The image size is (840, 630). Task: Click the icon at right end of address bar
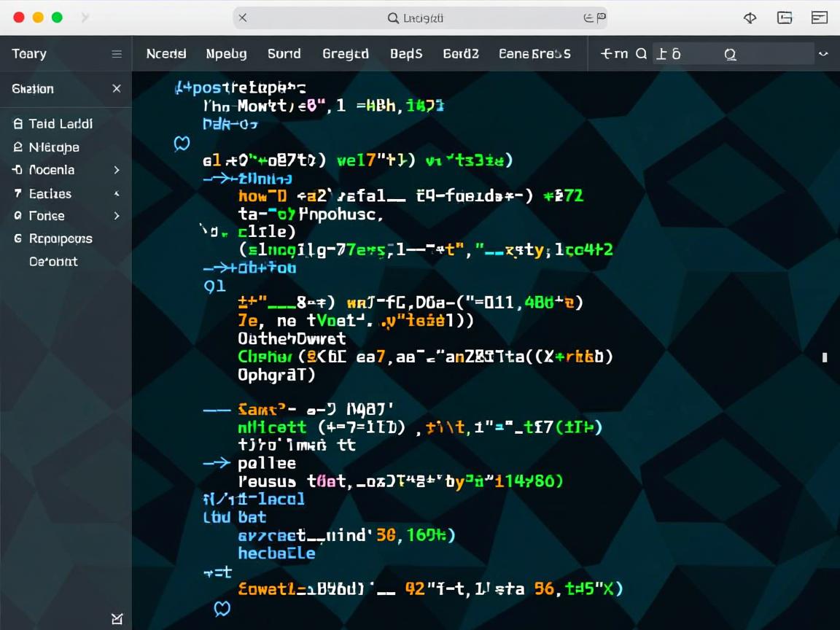tap(594, 17)
